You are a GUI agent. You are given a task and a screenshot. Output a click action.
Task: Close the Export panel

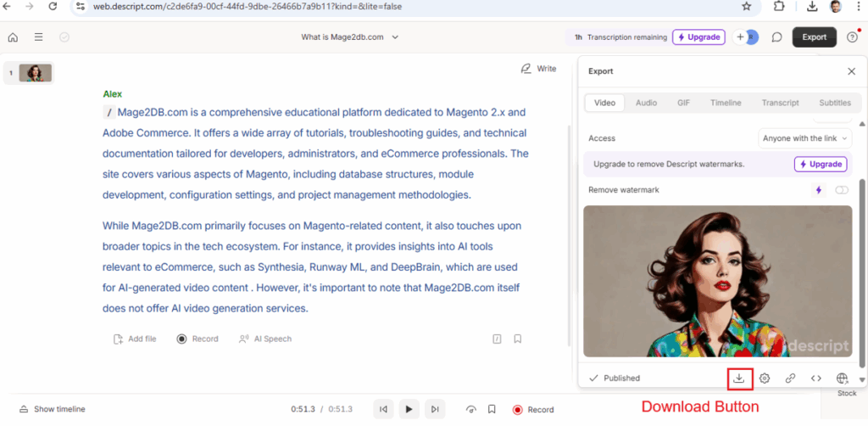point(851,71)
